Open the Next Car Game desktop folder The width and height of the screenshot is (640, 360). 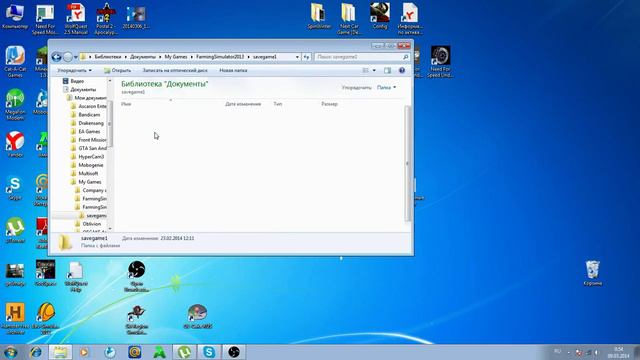click(349, 19)
